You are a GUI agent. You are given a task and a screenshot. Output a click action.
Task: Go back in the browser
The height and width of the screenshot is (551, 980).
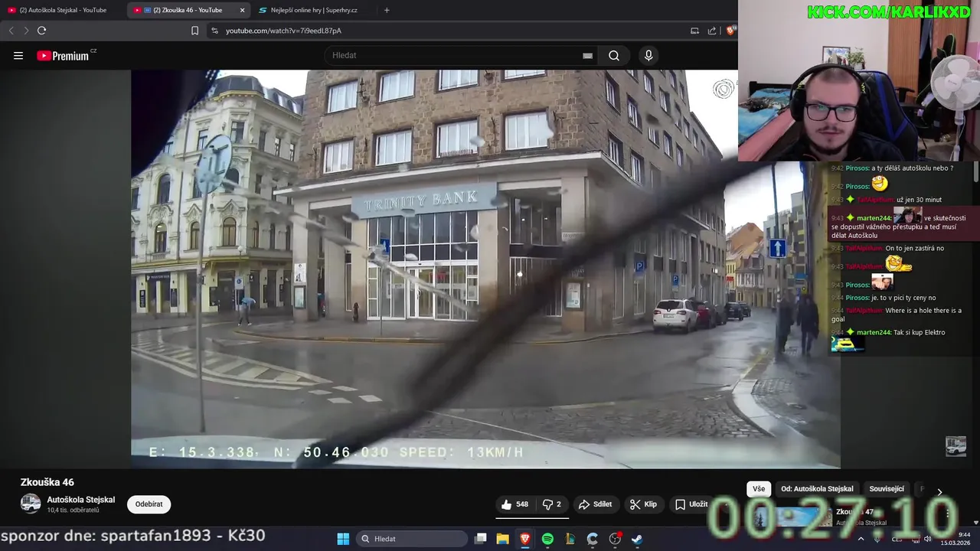click(x=11, y=31)
